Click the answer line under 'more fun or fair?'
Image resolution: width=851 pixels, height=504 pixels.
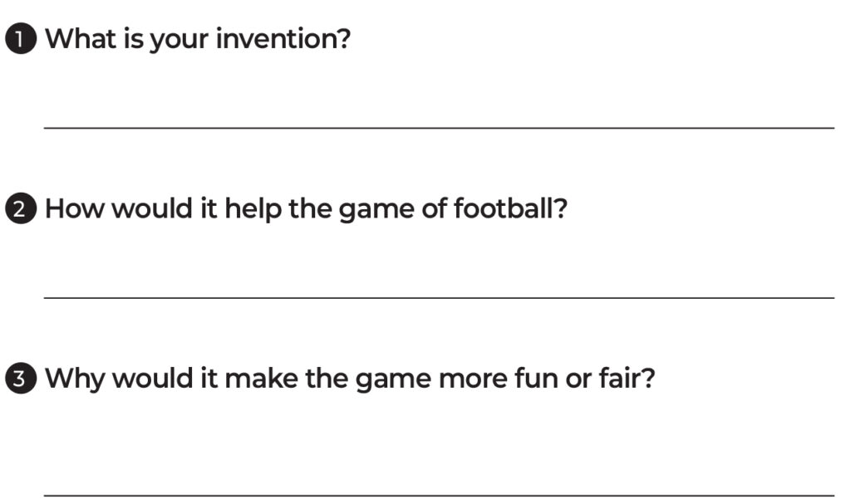tap(439, 496)
